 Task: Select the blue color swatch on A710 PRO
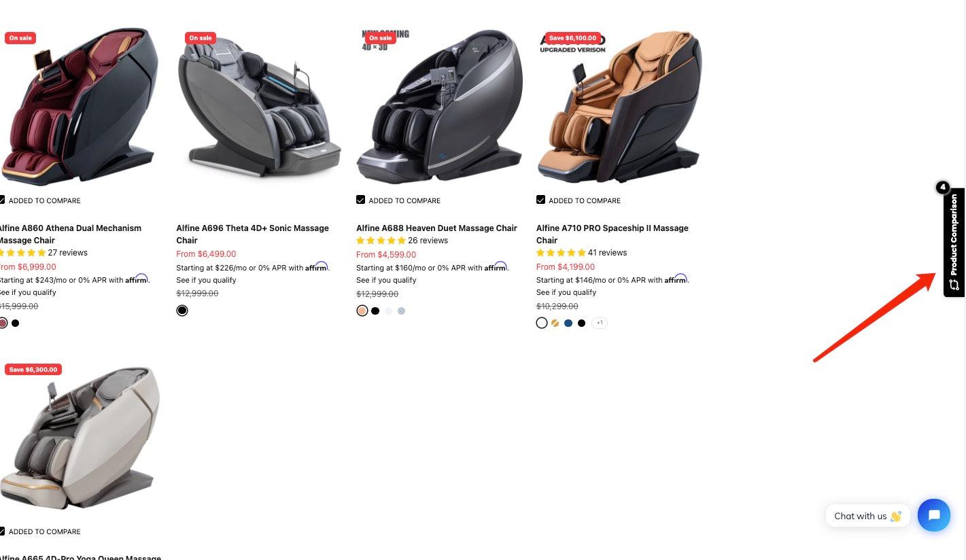pyautogui.click(x=568, y=323)
